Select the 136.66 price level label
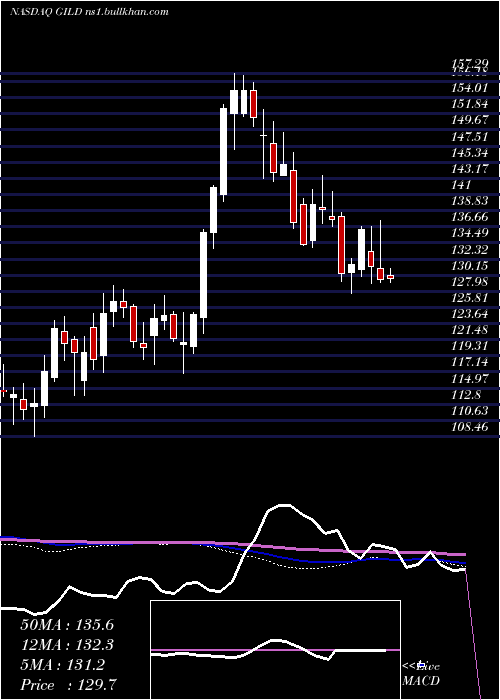 [468, 217]
